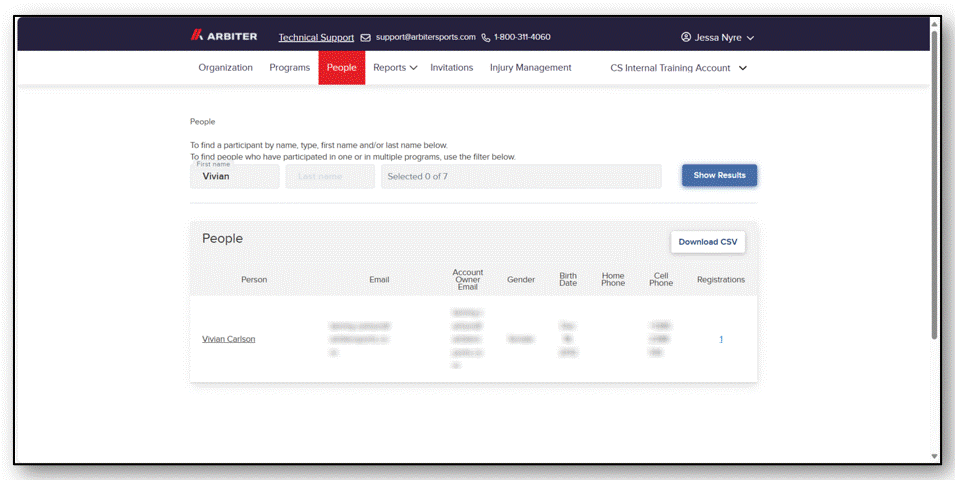The width and height of the screenshot is (955, 480).
Task: Click the 1-800-311-4060 phone number
Action: (522, 37)
